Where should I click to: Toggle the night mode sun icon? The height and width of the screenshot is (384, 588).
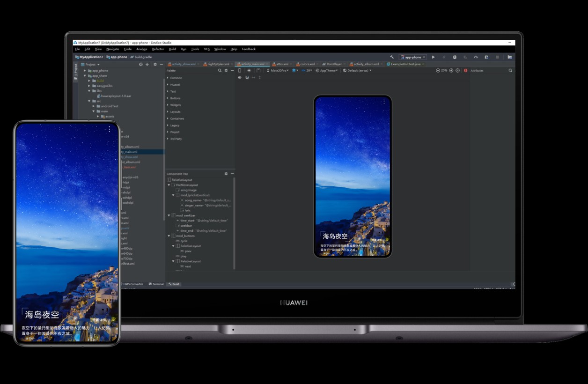pyautogui.click(x=249, y=71)
